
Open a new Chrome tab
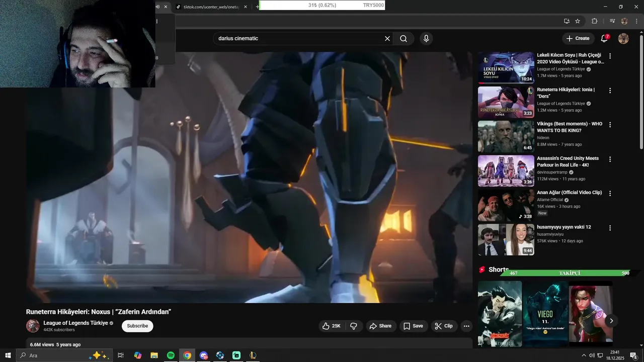click(257, 7)
